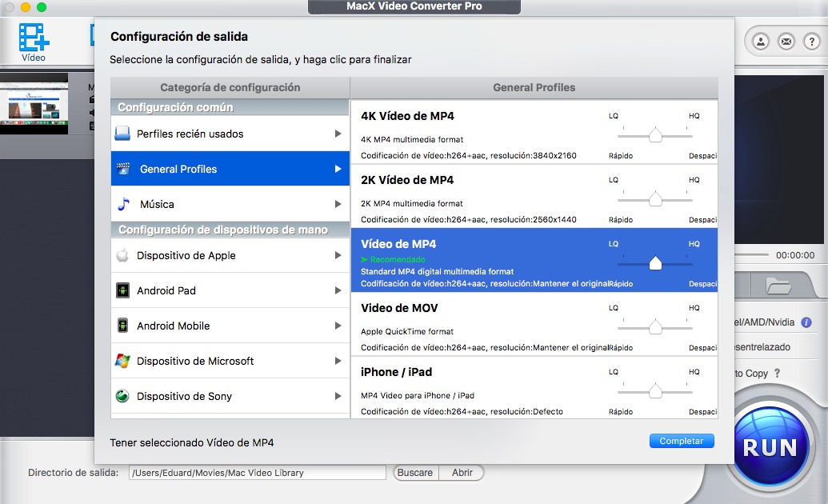The height and width of the screenshot is (504, 828).
Task: Click the Música note icon
Action: click(x=123, y=204)
